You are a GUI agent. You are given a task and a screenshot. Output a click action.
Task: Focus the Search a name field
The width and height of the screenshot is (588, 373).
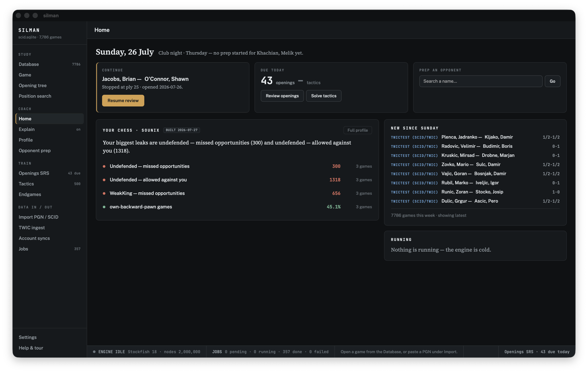click(480, 81)
